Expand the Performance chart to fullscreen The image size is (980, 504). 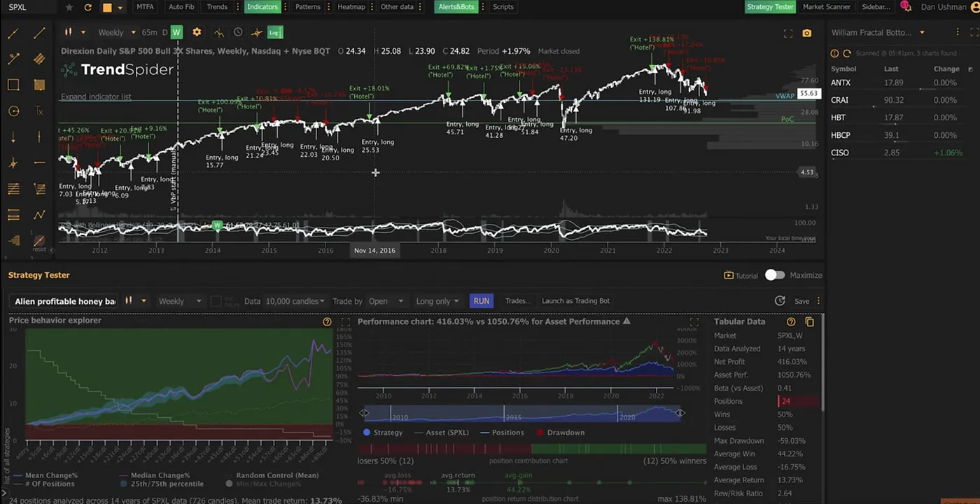694,322
